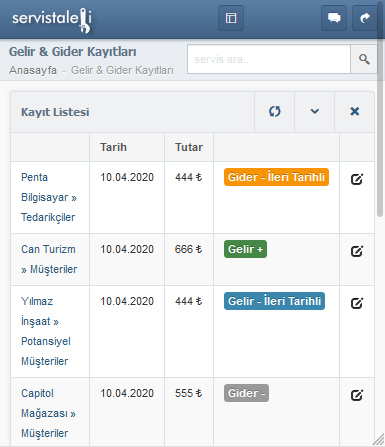Viewport: 385px width, 447px height.
Task: Refresh the Kayıt Listesi panel
Action: coord(275,112)
